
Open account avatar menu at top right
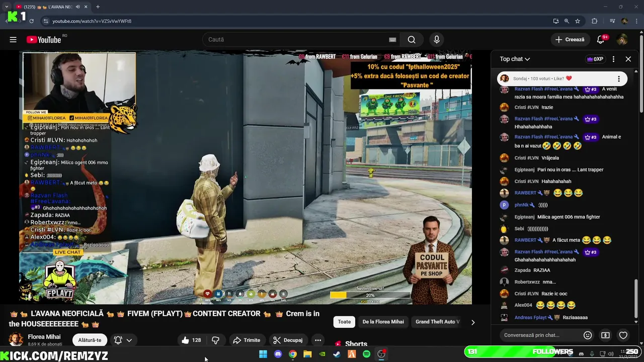(622, 40)
